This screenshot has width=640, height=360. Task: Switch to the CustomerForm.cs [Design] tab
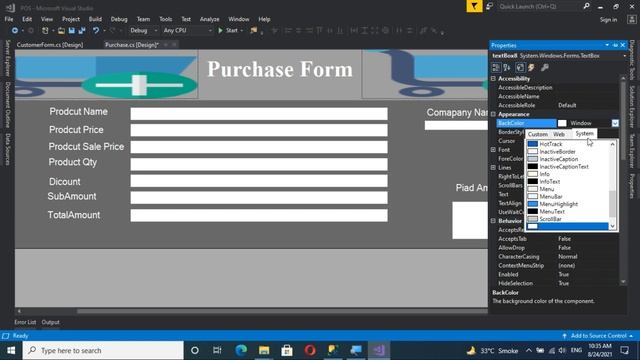(50, 45)
